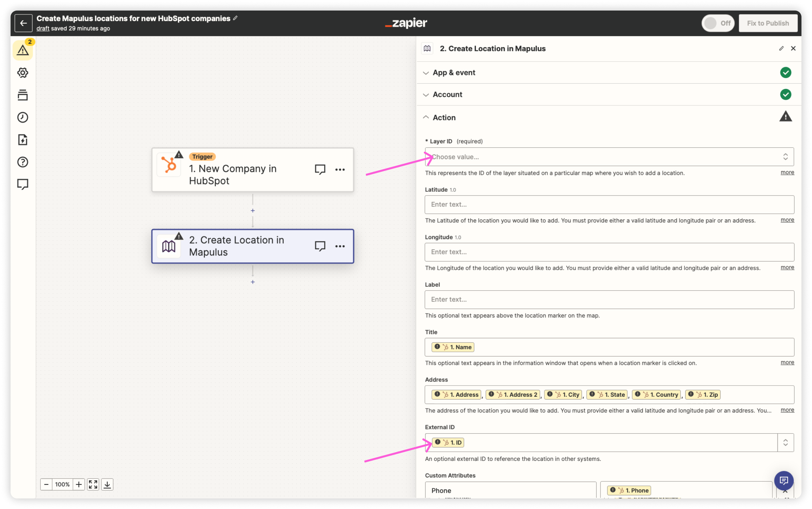Image resolution: width=812 pixels, height=509 pixels.
Task: Select the 1. Address 2 pill
Action: click(512, 394)
